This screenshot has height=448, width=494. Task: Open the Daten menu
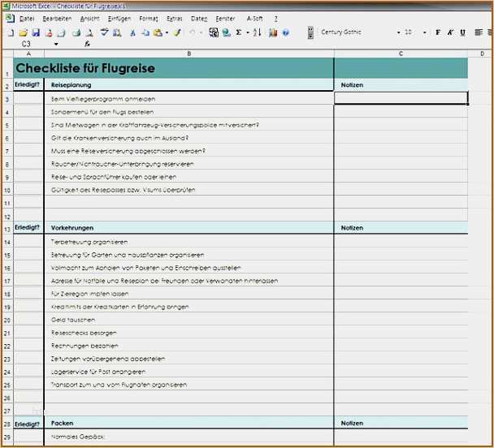coord(199,19)
